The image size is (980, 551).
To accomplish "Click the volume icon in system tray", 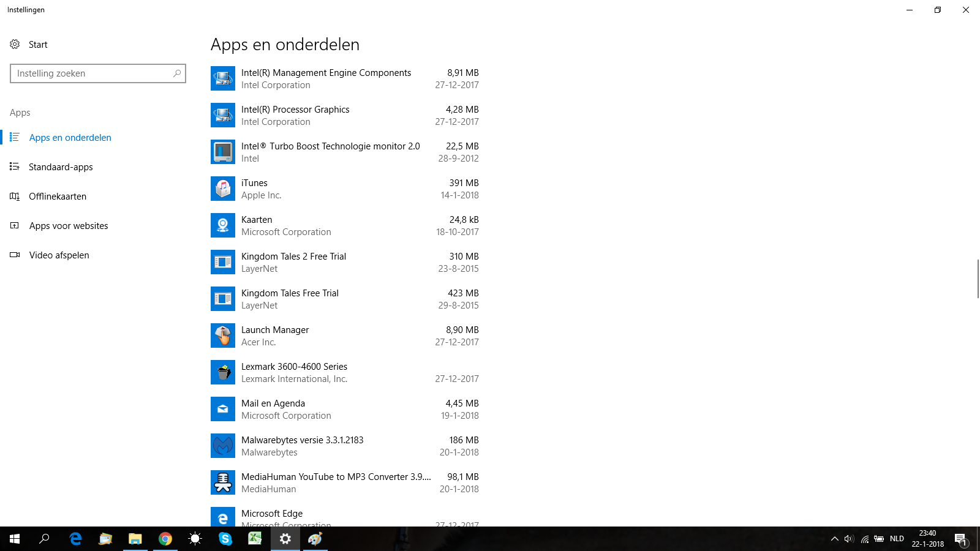I will [x=849, y=539].
